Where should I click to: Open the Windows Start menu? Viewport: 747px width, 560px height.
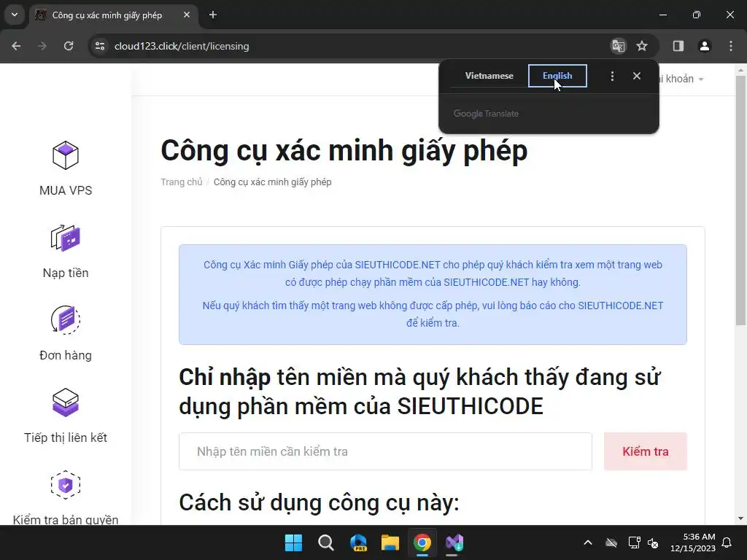click(293, 542)
